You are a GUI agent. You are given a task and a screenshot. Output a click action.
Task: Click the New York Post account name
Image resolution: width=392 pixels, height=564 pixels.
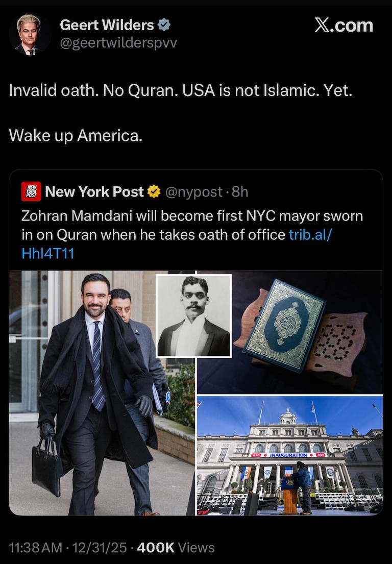point(94,192)
